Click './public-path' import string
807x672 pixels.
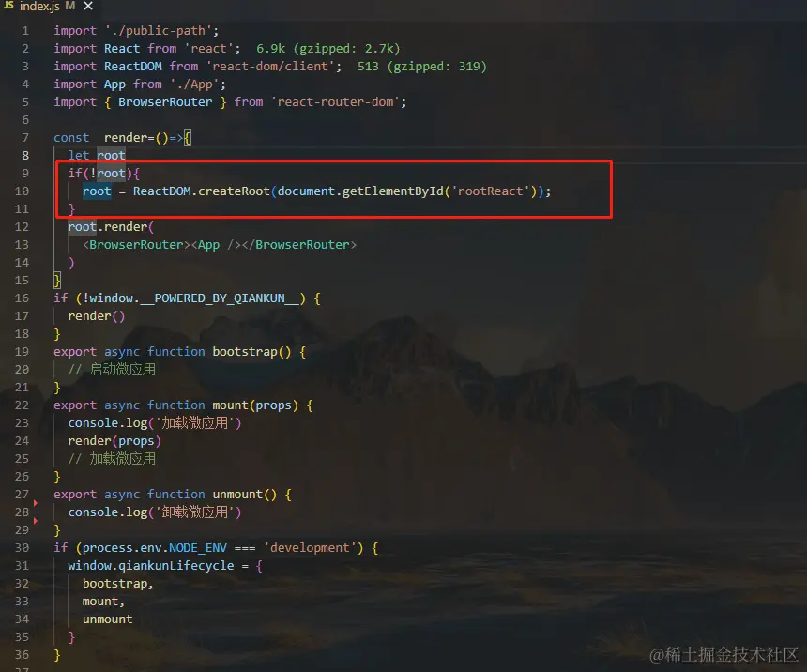coord(159,31)
